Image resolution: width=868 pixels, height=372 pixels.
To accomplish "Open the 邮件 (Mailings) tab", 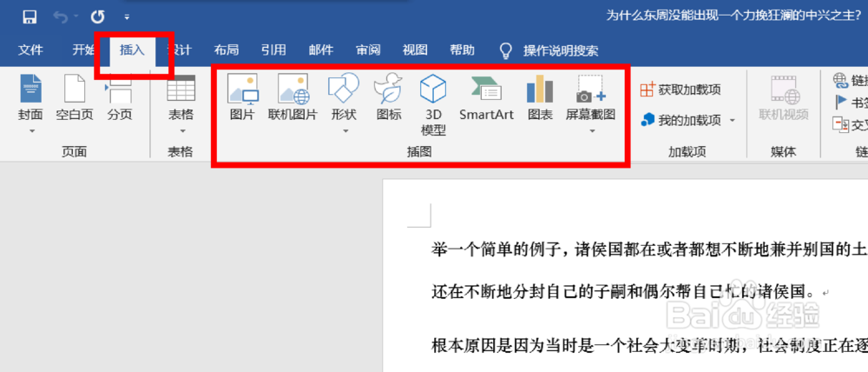I will click(x=321, y=50).
